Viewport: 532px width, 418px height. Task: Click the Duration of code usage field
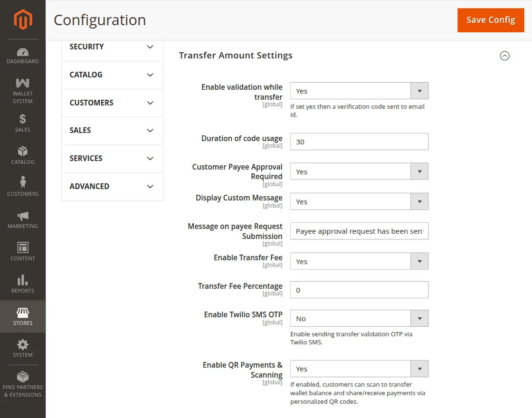(x=359, y=142)
